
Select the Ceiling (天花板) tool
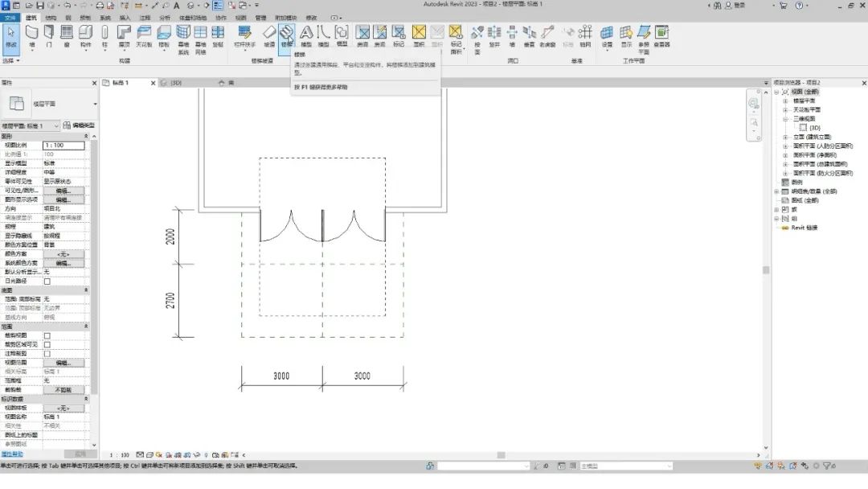pyautogui.click(x=144, y=36)
